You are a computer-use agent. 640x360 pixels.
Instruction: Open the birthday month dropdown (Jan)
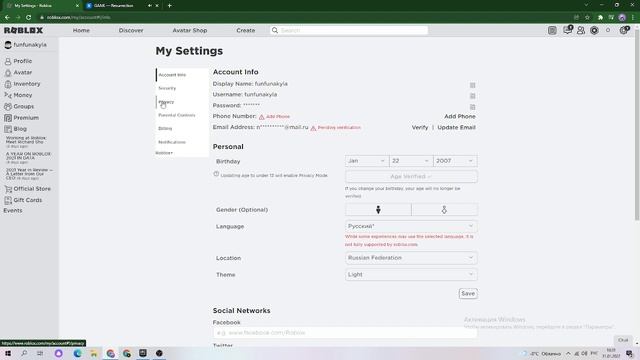tap(367, 161)
